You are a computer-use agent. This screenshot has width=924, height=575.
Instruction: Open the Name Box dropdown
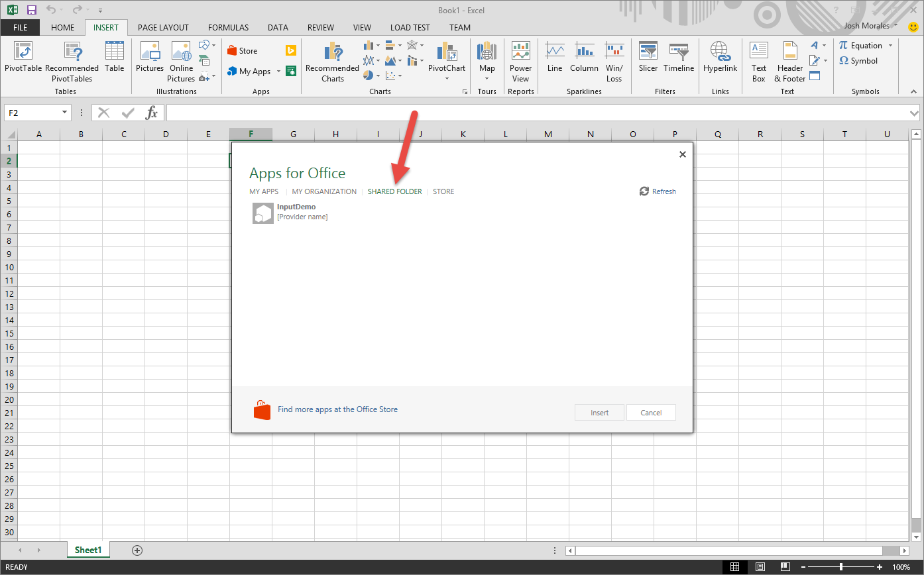[64, 112]
